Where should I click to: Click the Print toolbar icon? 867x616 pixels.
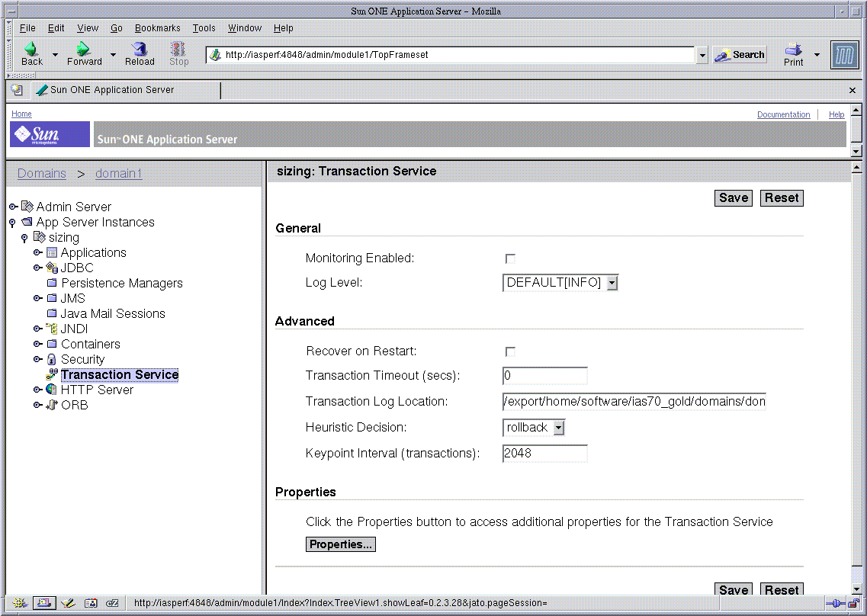(x=793, y=49)
